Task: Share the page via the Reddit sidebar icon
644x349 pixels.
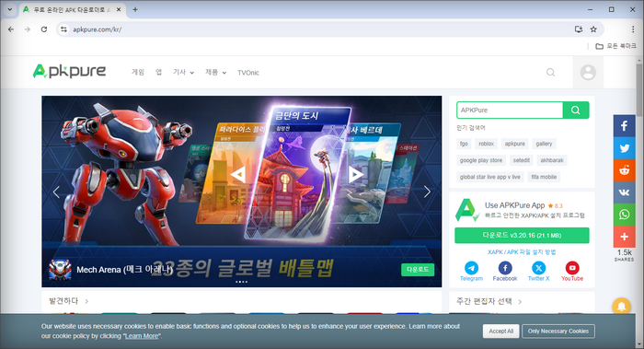Action: (x=624, y=170)
